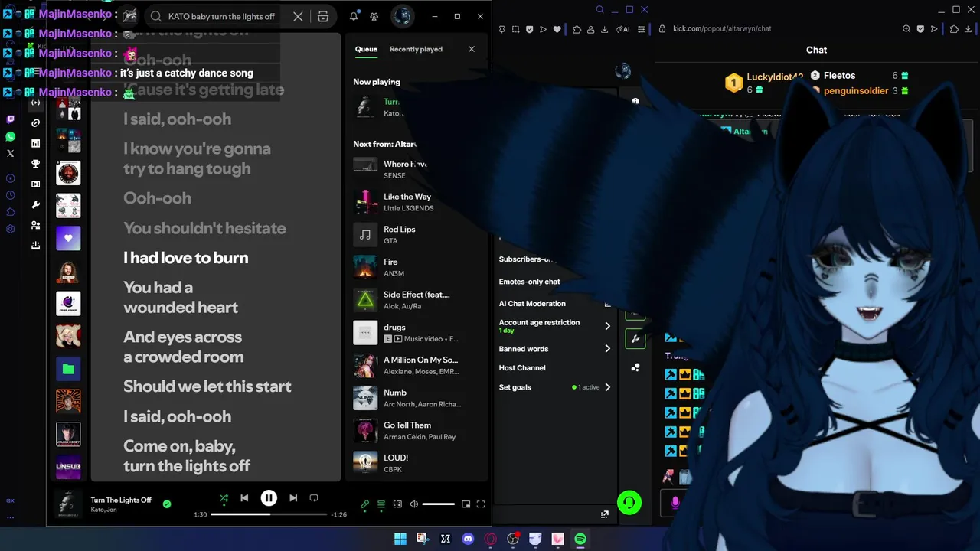Image resolution: width=980 pixels, height=551 pixels.
Task: Toggle saved checkmark for Turn The Lights Off
Action: [x=167, y=504]
